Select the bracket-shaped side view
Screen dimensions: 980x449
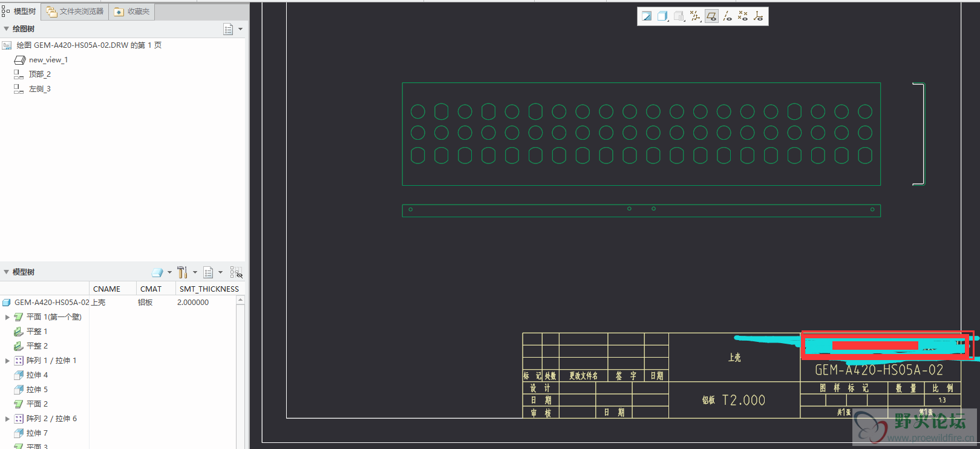point(919,134)
